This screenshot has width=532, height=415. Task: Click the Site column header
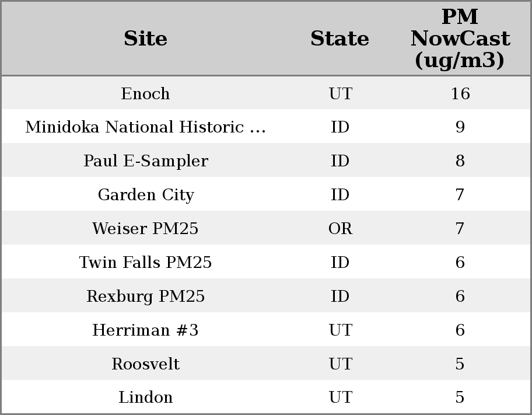pyautogui.click(x=145, y=39)
